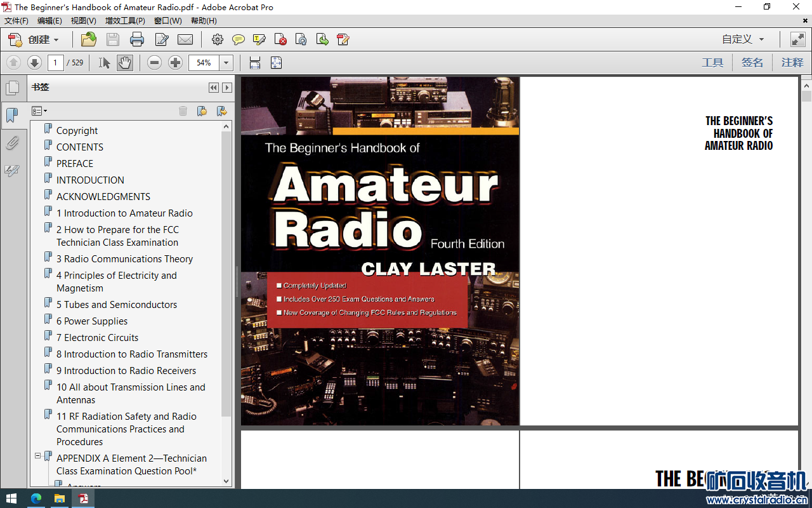Open the 窗口(W) menu
Viewport: 812px width, 508px height.
coord(168,21)
